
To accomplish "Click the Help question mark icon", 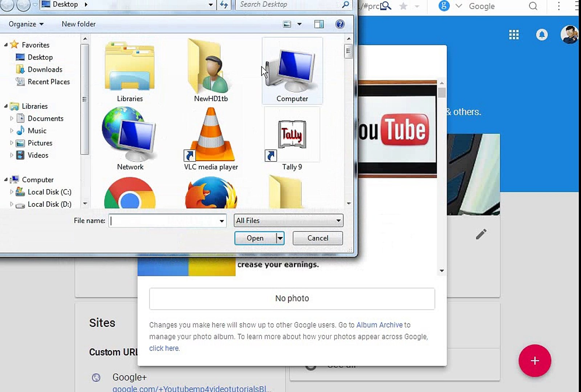I will point(340,24).
